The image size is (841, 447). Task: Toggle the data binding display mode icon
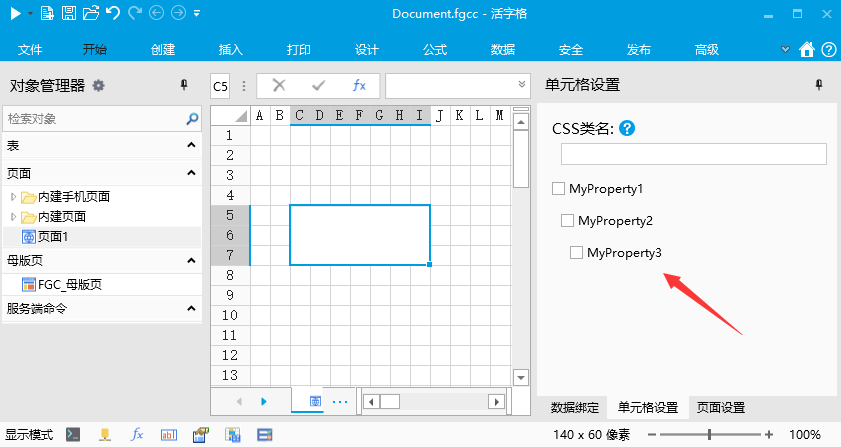105,435
